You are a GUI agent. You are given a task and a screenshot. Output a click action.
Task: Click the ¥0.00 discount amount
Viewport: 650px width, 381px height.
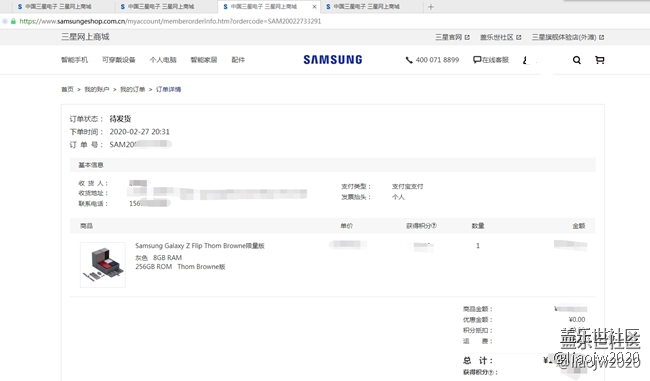(577, 320)
